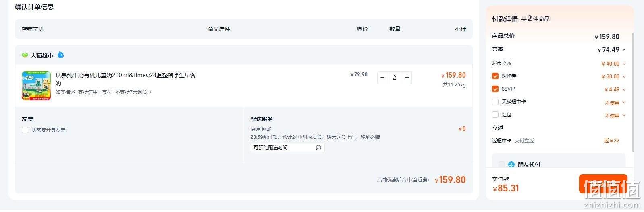Expand the 超市立减 ¥40.00 details chevron
The image size is (644, 212).
tap(624, 64)
